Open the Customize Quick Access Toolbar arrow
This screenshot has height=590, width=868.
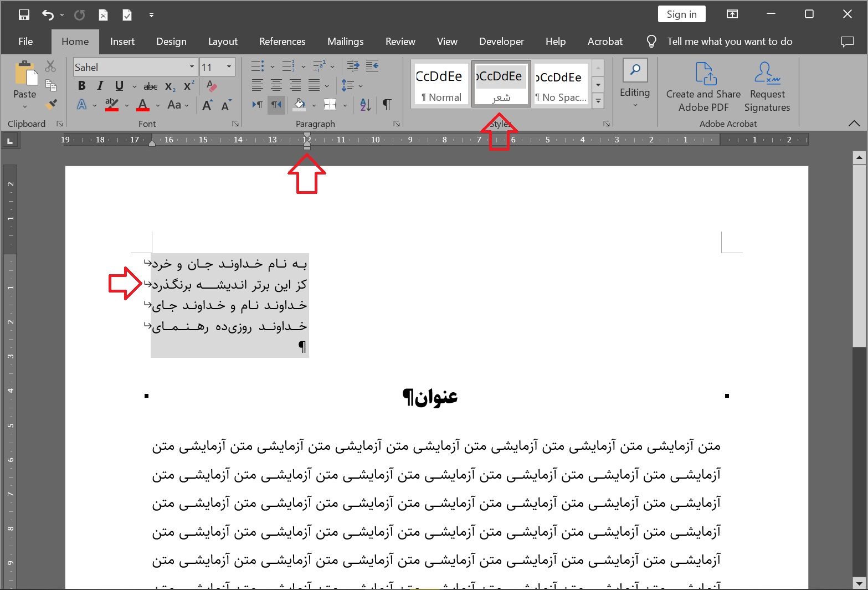[151, 15]
